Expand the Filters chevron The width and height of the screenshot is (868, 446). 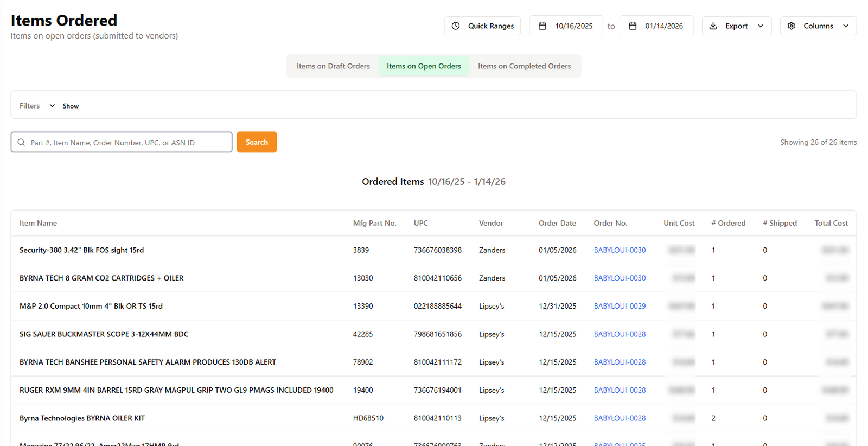52,106
